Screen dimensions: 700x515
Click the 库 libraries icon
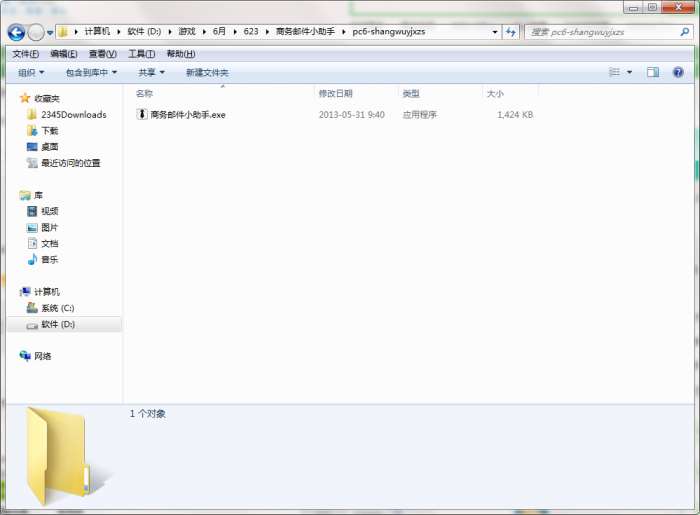[x=25, y=195]
